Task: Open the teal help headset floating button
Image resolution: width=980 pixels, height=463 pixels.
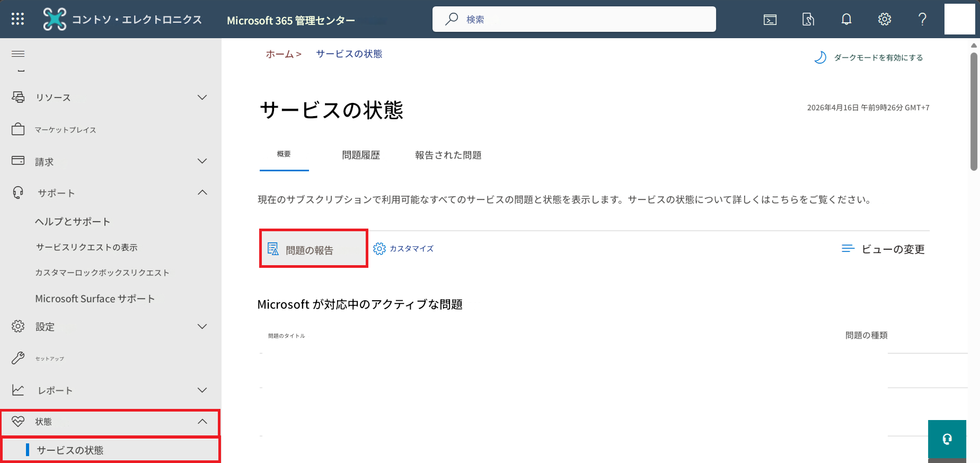Action: [947, 439]
